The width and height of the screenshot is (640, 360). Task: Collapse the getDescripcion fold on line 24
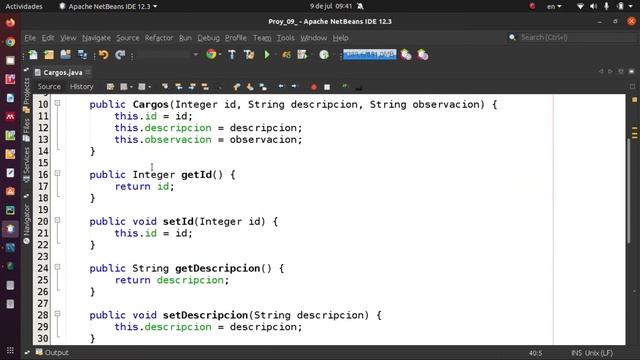pos(58,267)
